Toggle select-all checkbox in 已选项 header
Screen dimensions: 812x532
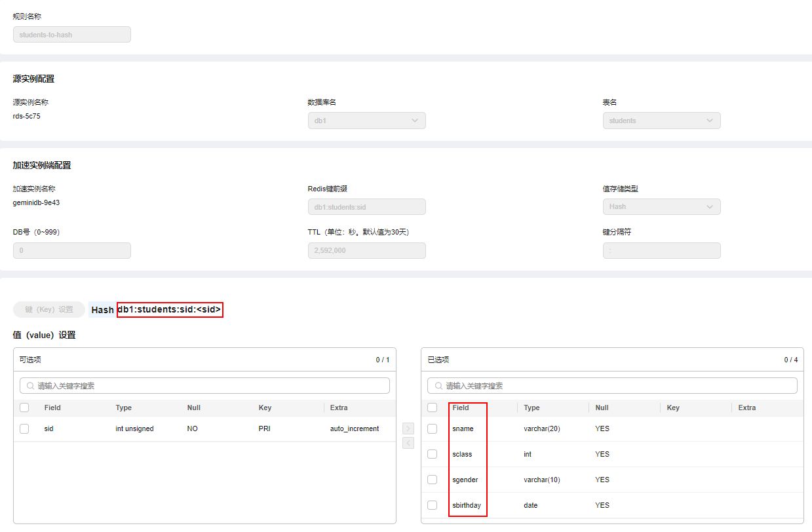coord(432,408)
